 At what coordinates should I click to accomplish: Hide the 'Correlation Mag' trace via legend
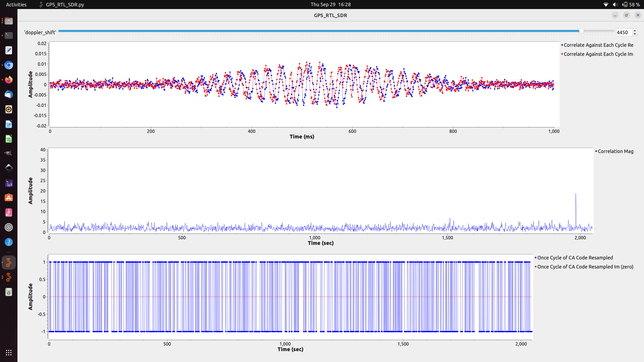click(x=615, y=151)
